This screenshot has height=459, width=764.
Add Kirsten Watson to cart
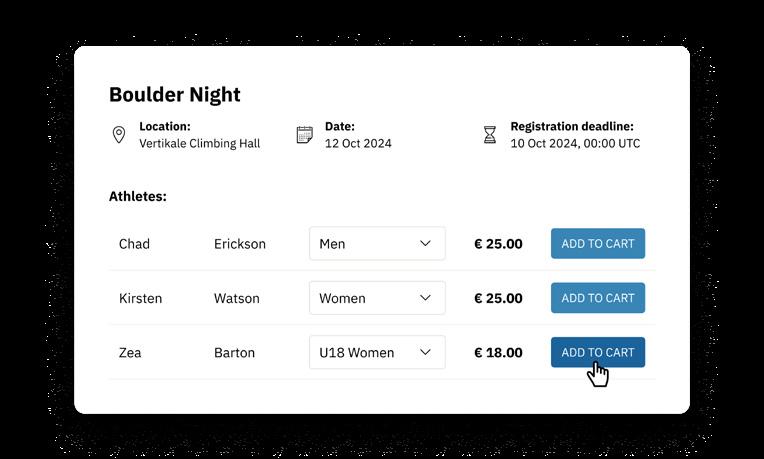pyautogui.click(x=597, y=298)
